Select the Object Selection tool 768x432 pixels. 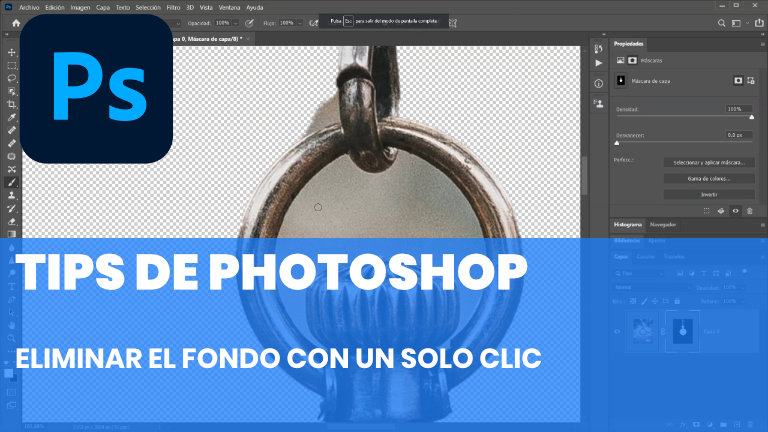click(12, 92)
